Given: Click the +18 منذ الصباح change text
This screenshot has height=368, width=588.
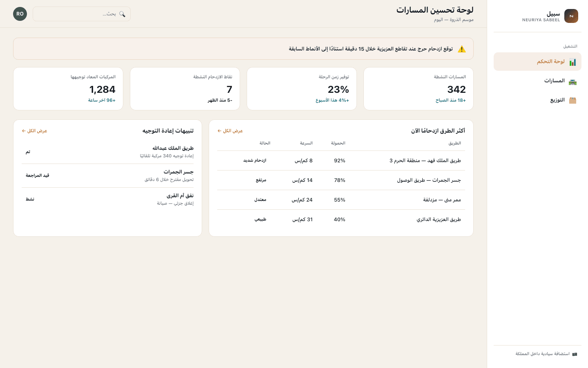Looking at the screenshot, I should point(451,100).
